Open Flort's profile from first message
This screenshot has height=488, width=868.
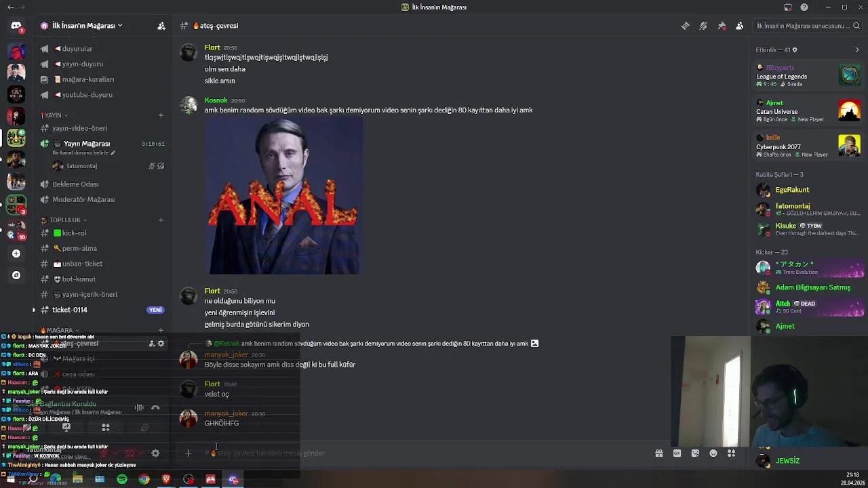pyautogui.click(x=188, y=54)
